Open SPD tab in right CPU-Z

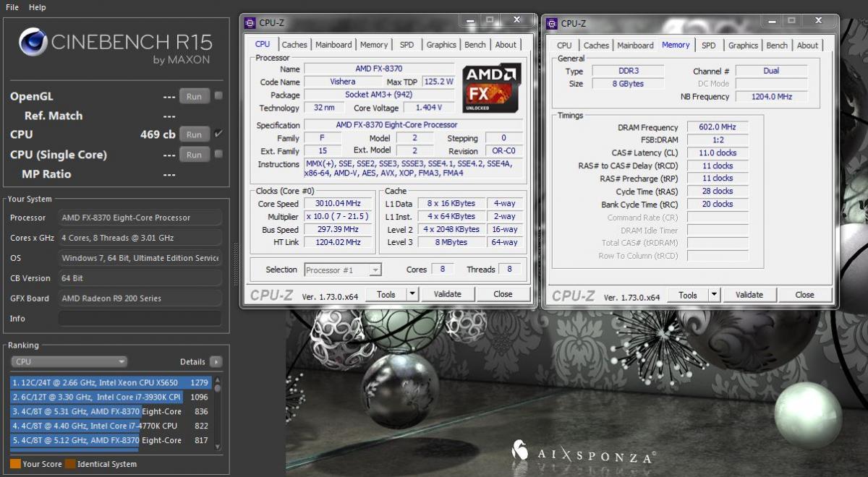click(x=709, y=46)
